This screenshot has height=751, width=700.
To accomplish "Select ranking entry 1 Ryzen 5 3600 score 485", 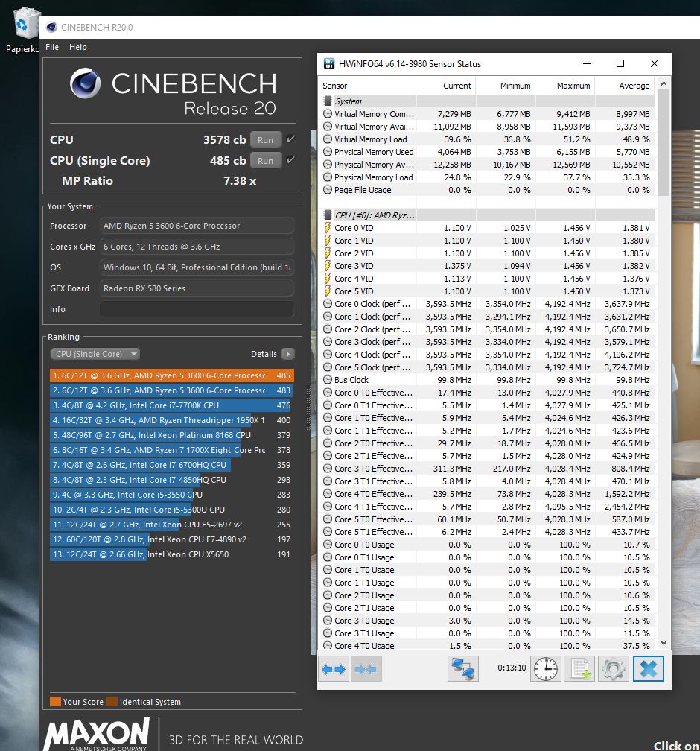I will [x=172, y=375].
